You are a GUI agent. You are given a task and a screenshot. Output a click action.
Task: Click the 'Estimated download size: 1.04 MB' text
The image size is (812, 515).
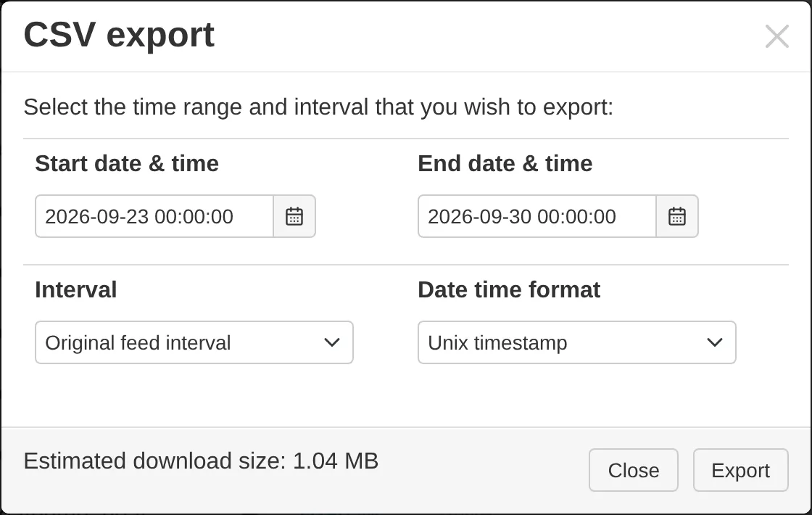201,461
